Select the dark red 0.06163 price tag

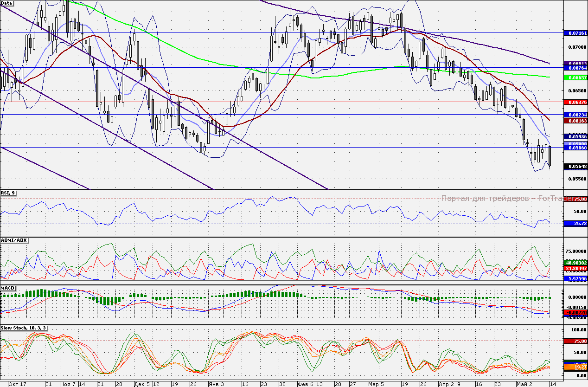(575, 121)
